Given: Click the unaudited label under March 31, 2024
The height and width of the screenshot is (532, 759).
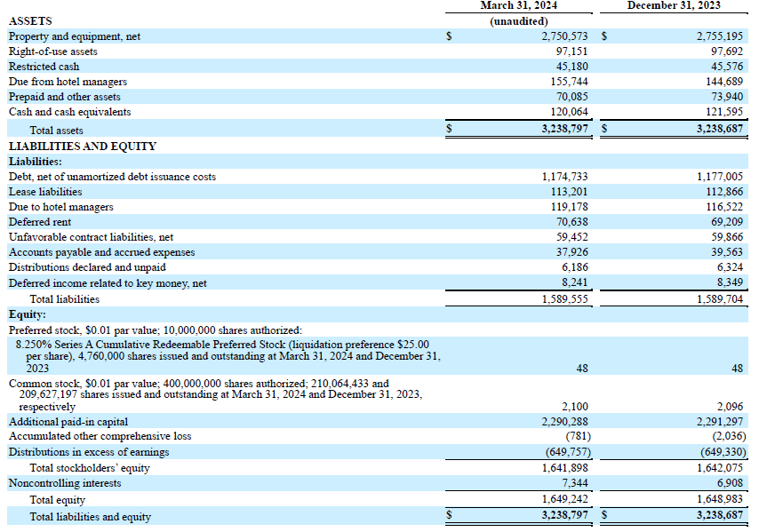Looking at the screenshot, I should pos(519,21).
